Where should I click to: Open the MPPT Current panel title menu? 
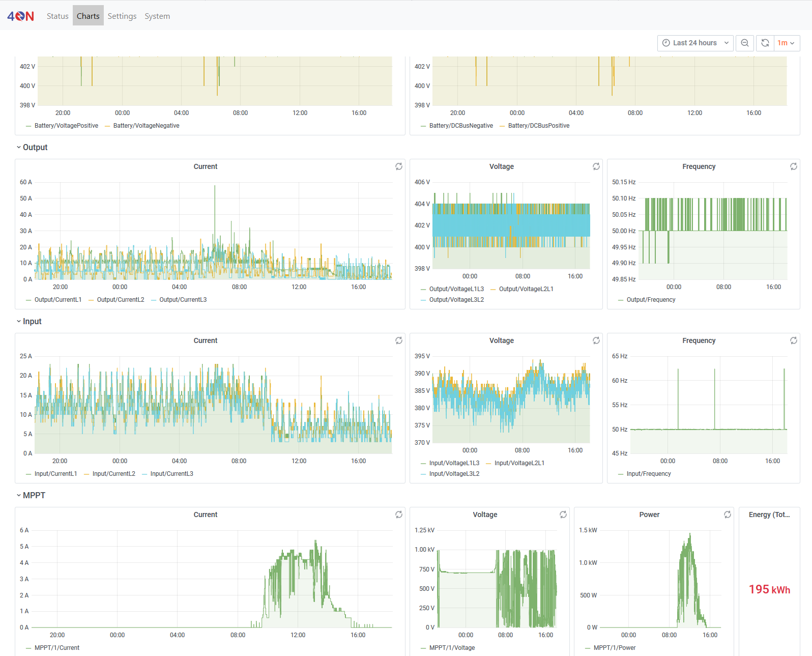[x=206, y=515]
